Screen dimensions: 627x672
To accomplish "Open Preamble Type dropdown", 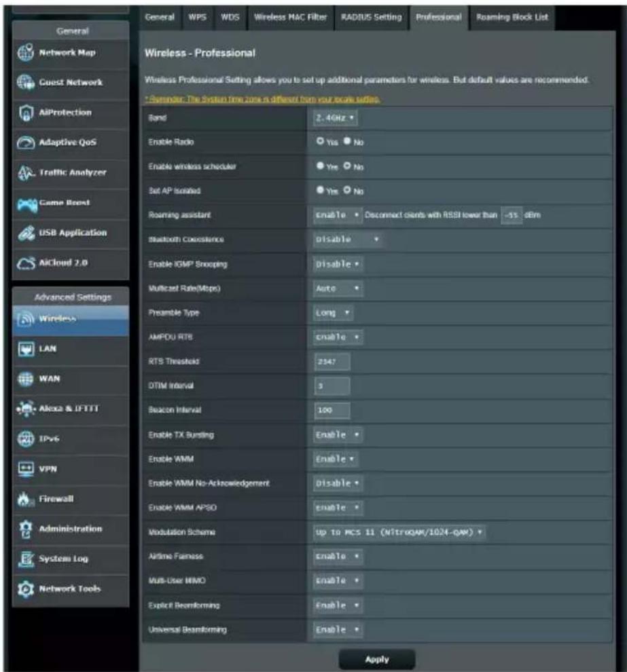I will [333, 313].
